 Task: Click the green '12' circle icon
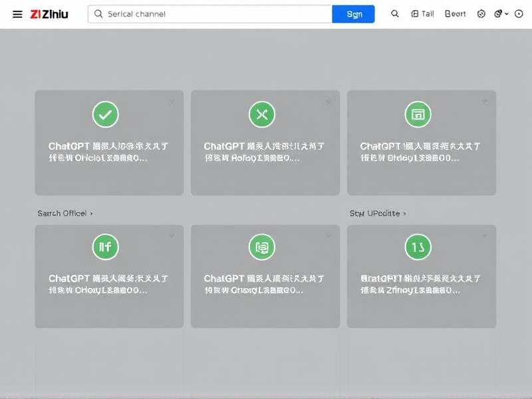coord(418,247)
